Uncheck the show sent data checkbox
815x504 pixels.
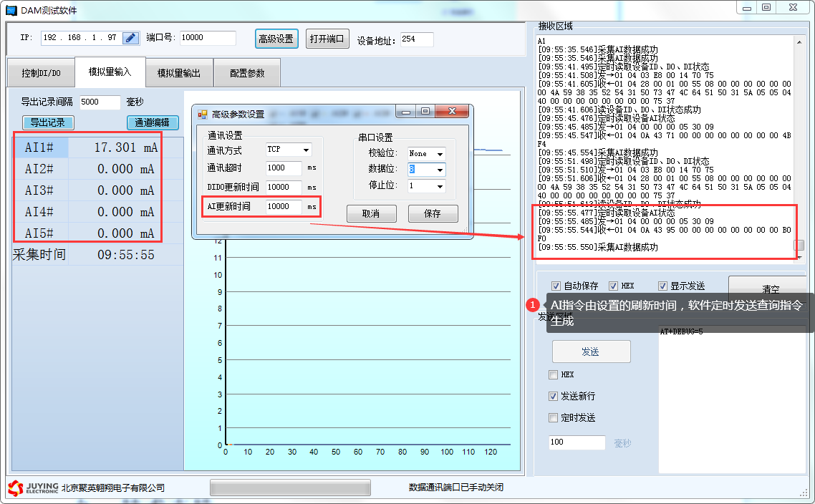tap(662, 286)
